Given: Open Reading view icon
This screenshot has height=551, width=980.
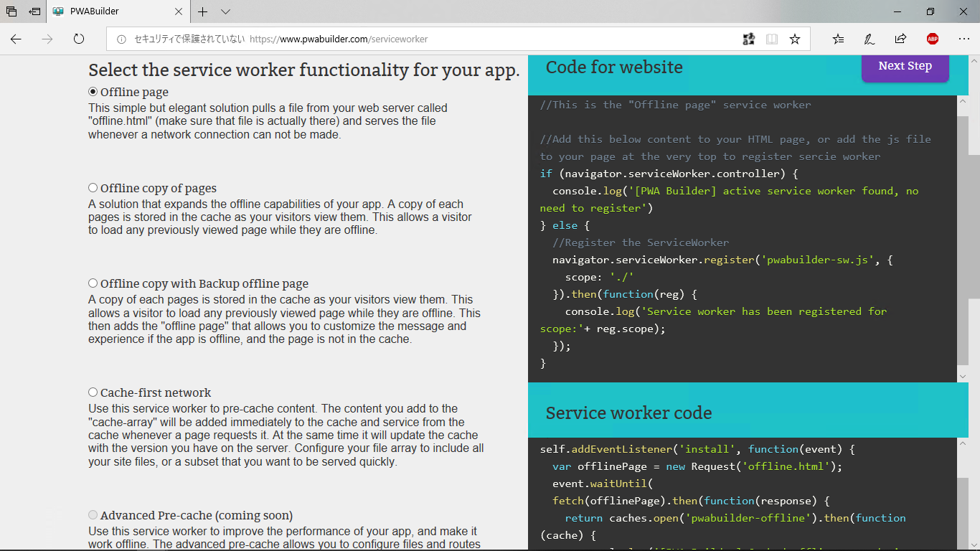Looking at the screenshot, I should (772, 39).
